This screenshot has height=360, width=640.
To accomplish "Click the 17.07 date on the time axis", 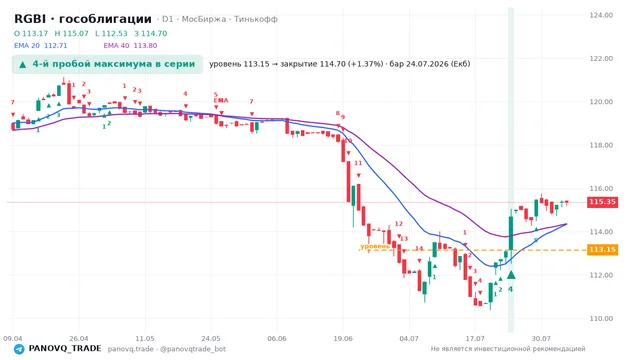I will 475,338.
